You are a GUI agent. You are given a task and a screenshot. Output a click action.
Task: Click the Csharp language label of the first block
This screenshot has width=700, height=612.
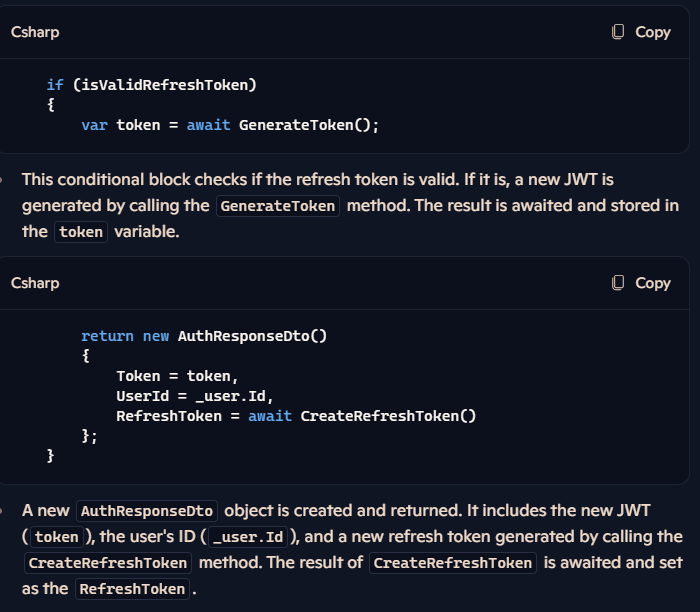(x=35, y=32)
